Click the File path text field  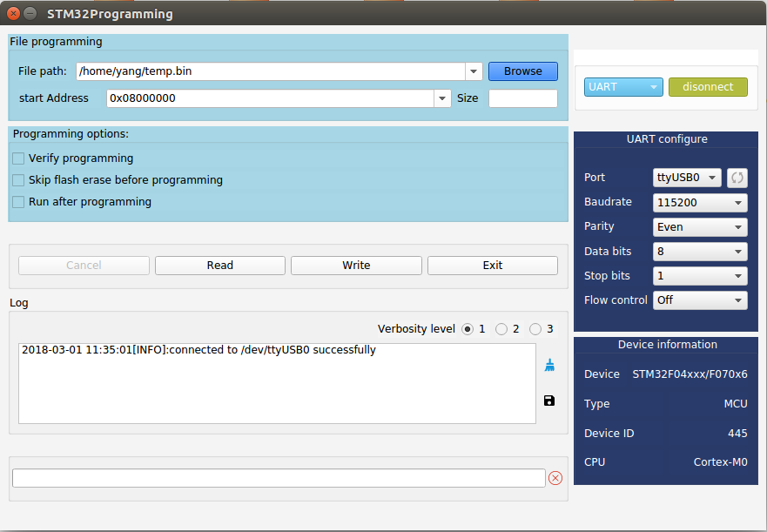tap(271, 71)
